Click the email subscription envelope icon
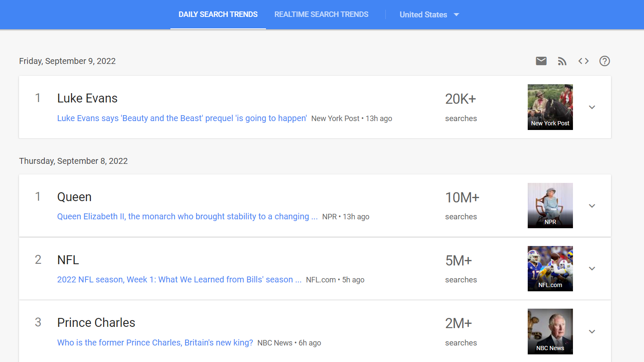 click(x=541, y=61)
